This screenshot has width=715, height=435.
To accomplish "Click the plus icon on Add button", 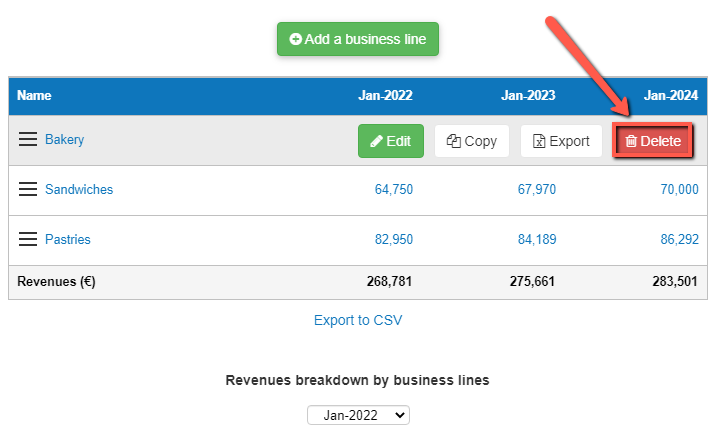I will [x=295, y=40].
